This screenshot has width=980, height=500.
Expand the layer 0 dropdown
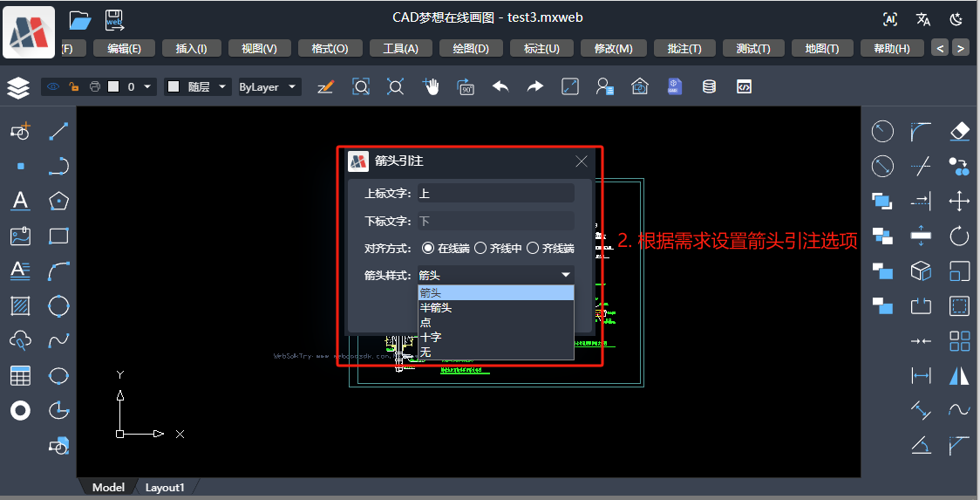[x=147, y=86]
